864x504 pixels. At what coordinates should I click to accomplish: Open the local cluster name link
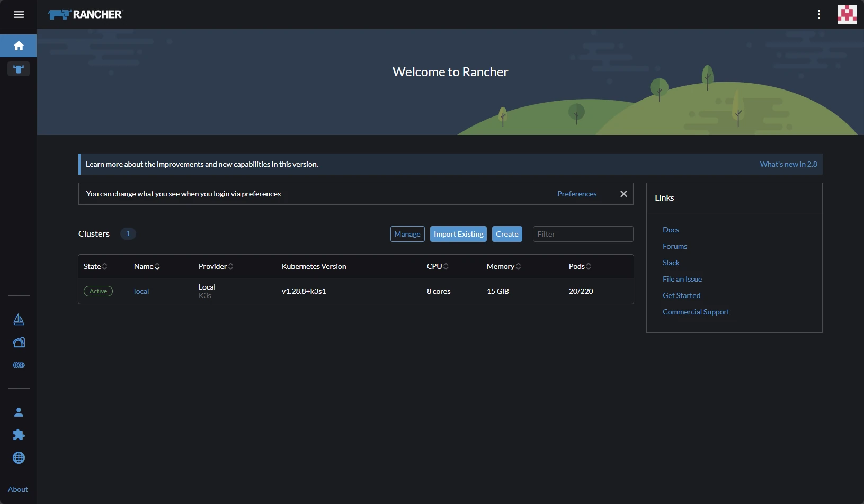pyautogui.click(x=141, y=291)
